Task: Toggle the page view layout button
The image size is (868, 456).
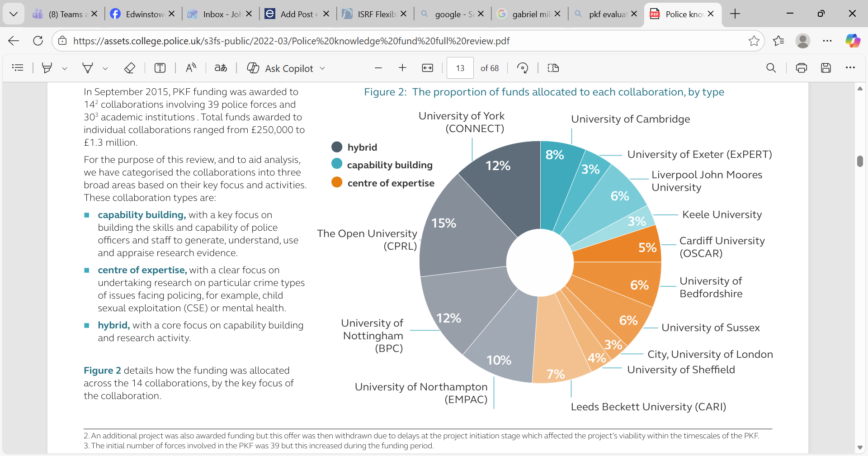Action: tap(553, 68)
